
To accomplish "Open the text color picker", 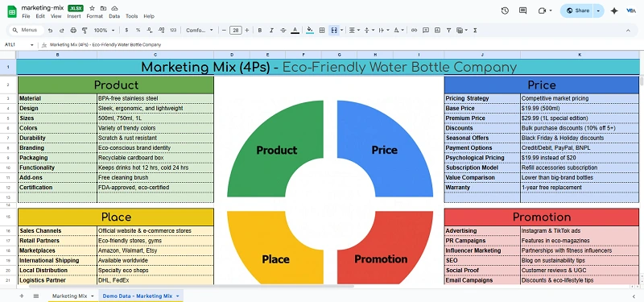I will [x=295, y=31].
